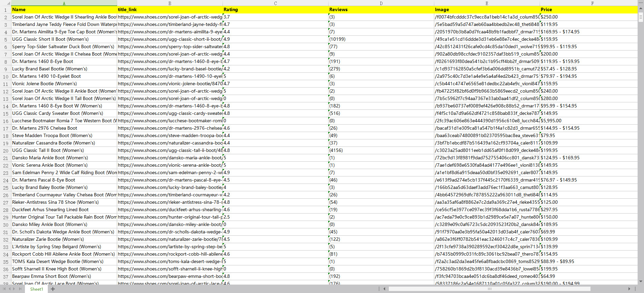The height and width of the screenshot is (293, 644).
Task: Select all cells corner button
Action: 5,3
